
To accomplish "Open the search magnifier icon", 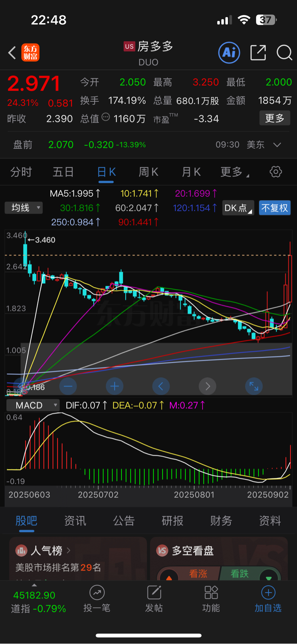I will coord(284,53).
